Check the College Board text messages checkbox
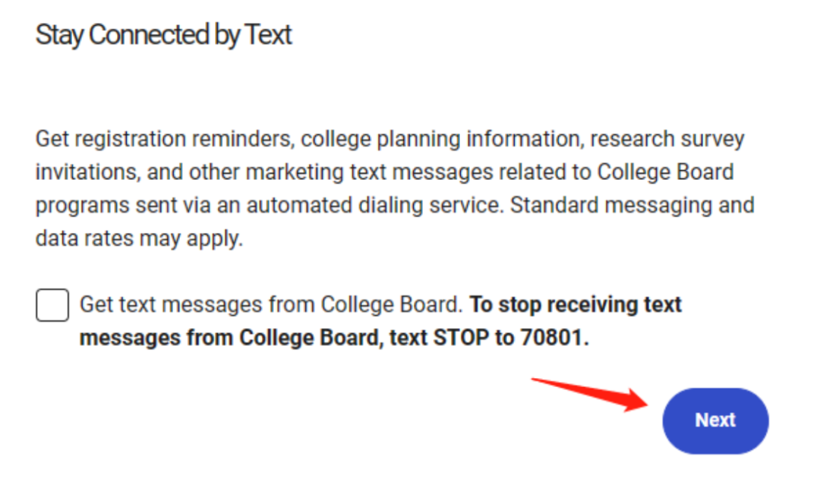The image size is (820, 504). pos(52,305)
